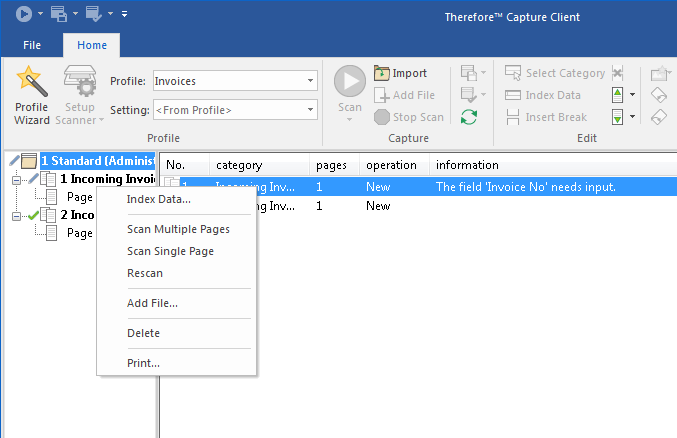Open Setup Scanner dropdown arrow
The width and height of the screenshot is (677, 438).
point(101,120)
